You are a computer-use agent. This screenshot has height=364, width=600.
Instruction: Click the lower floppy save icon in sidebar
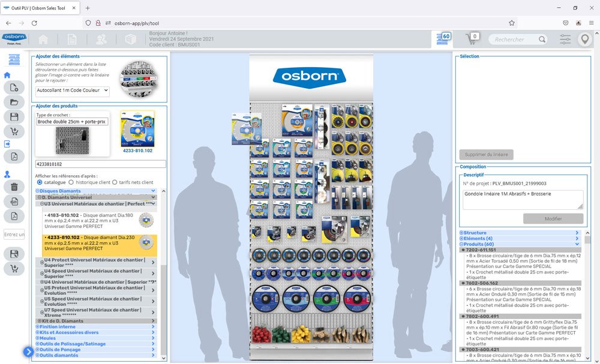click(14, 254)
